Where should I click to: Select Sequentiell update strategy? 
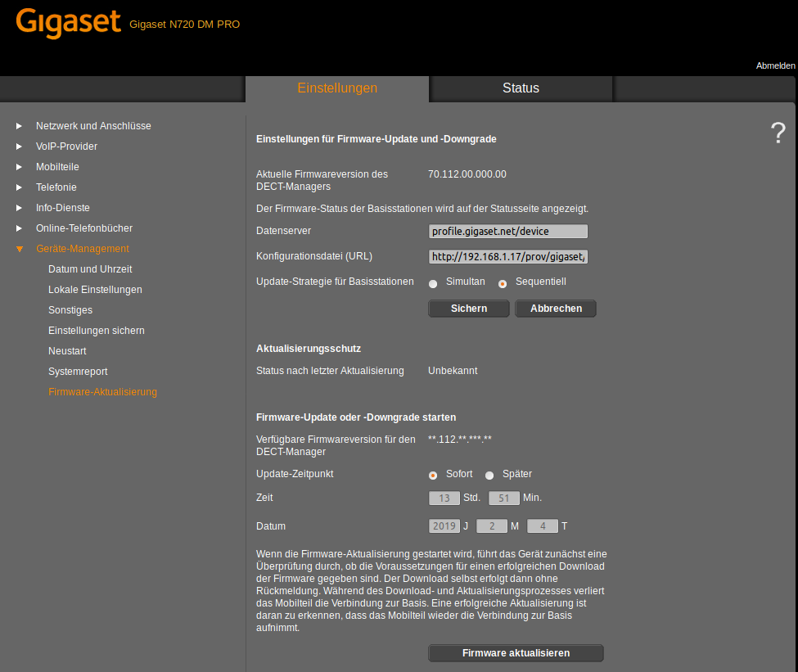[503, 283]
